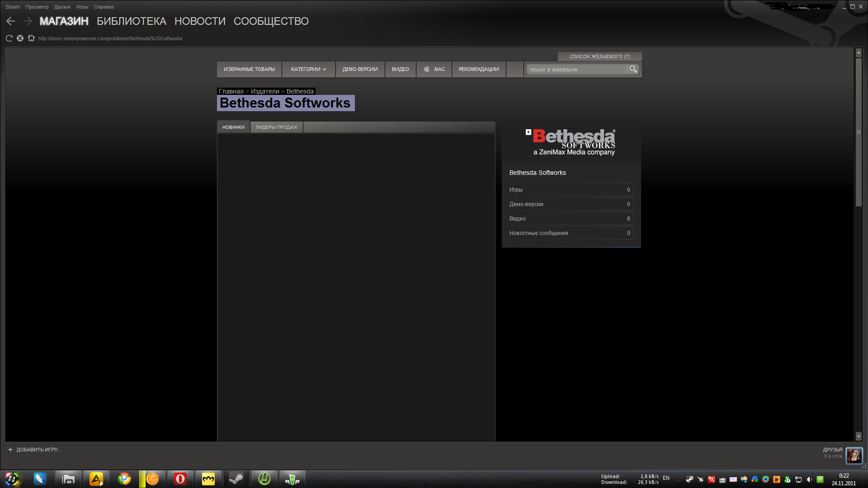The height and width of the screenshot is (488, 868).
Task: Click scrollbar up arrow
Action: pos(859,53)
